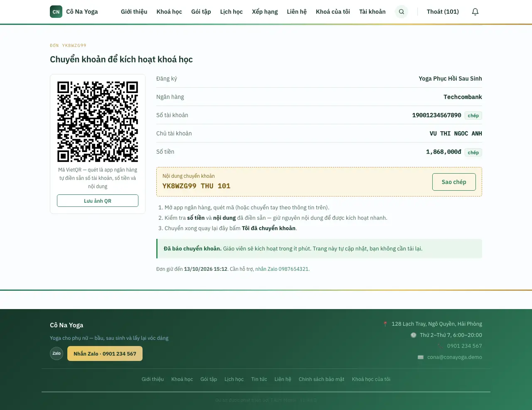
Task: Click the clock icon by opening hours
Action: pos(414,335)
